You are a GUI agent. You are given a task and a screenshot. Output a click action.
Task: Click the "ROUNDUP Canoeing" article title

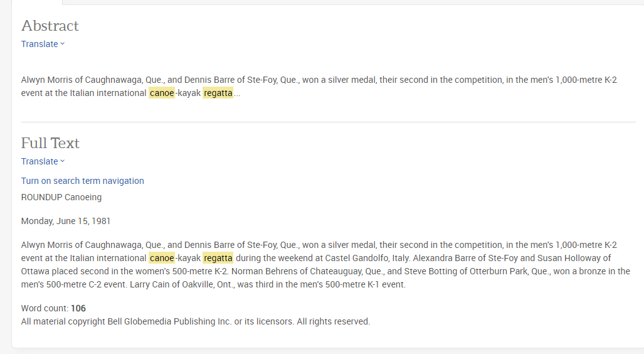click(61, 197)
